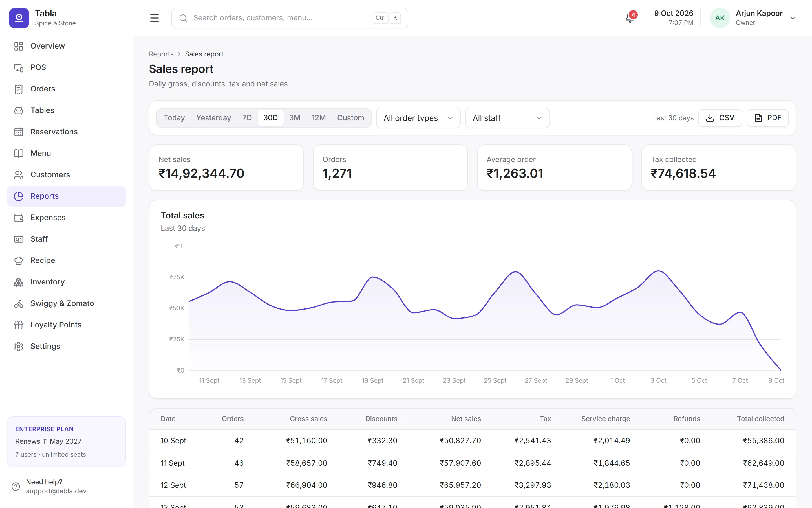This screenshot has width=812, height=508.
Task: Click the Settings gear icon
Action: [x=18, y=346]
